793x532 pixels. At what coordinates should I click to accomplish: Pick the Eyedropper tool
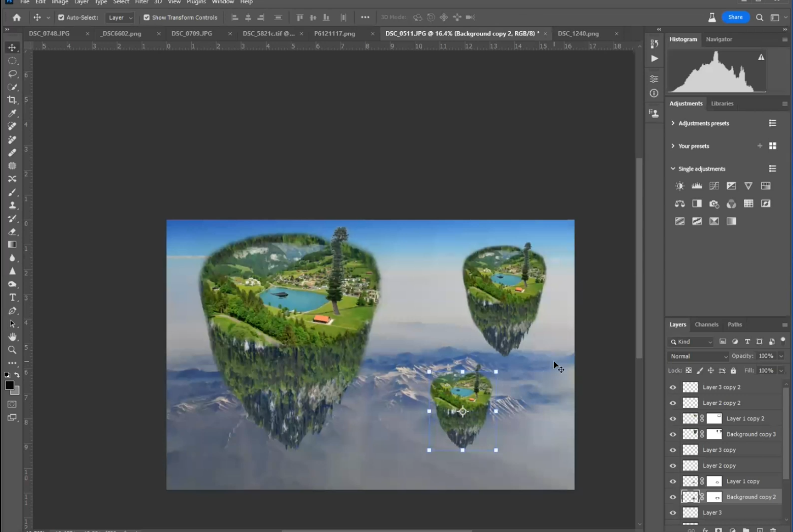tap(12, 114)
